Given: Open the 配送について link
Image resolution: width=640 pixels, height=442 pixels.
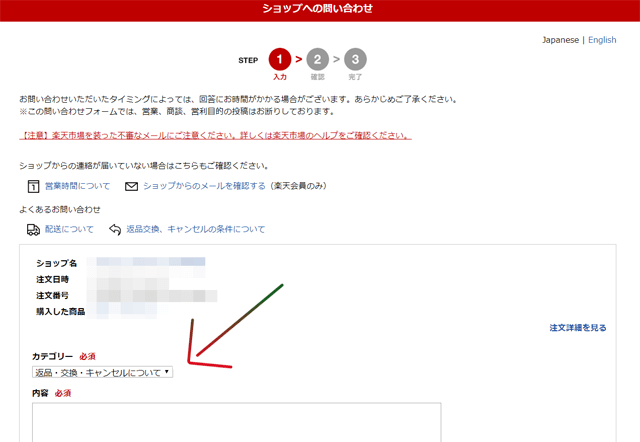Looking at the screenshot, I should [69, 229].
